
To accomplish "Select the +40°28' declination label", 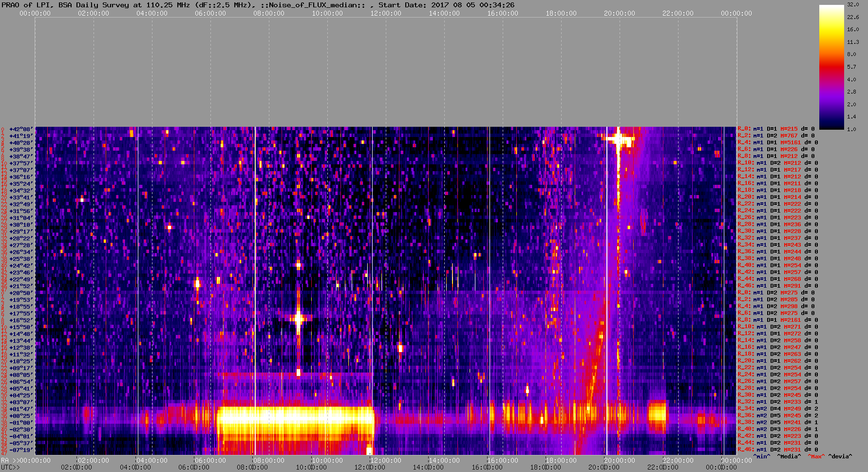I will click(x=21, y=143).
